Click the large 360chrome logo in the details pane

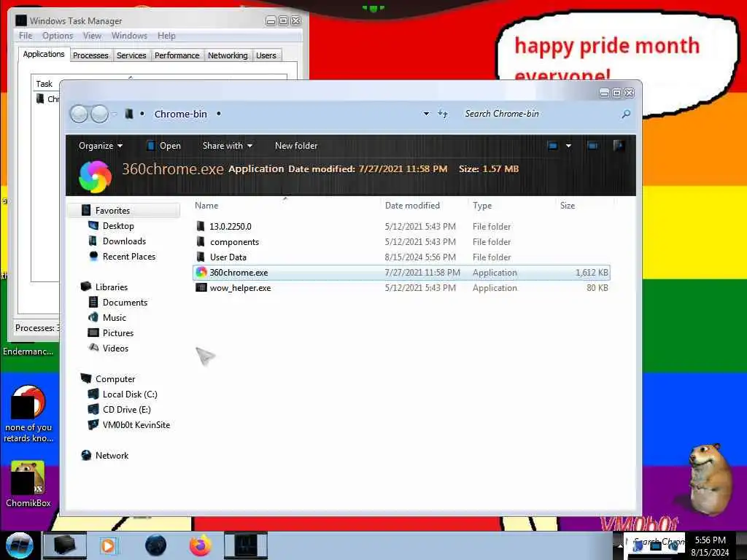[x=95, y=176]
